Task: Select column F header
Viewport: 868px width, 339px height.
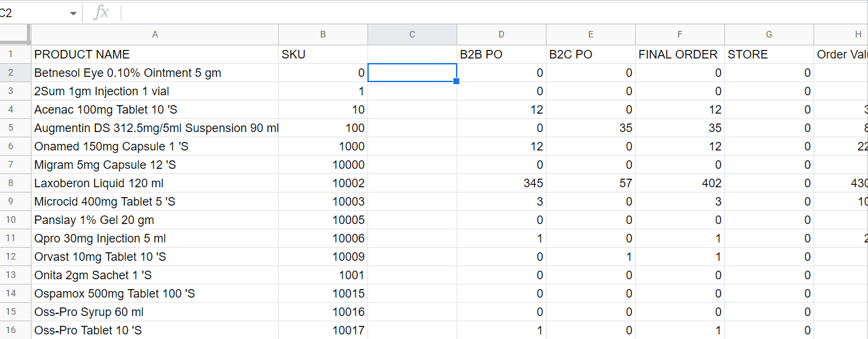Action: point(680,35)
